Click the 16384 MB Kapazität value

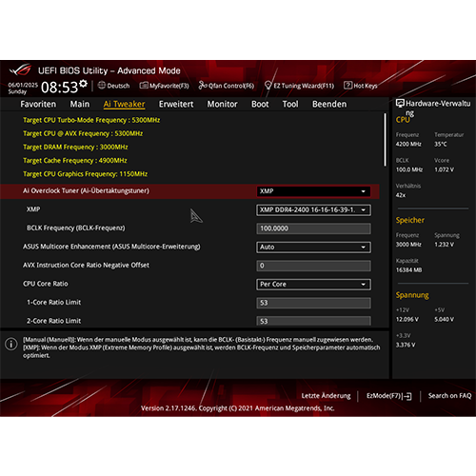pyautogui.click(x=408, y=270)
